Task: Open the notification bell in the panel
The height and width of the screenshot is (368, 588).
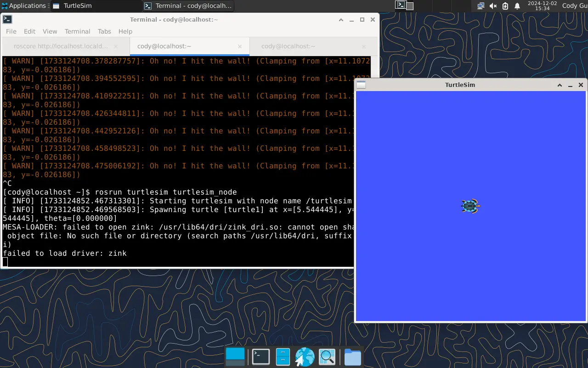Action: tap(517, 6)
